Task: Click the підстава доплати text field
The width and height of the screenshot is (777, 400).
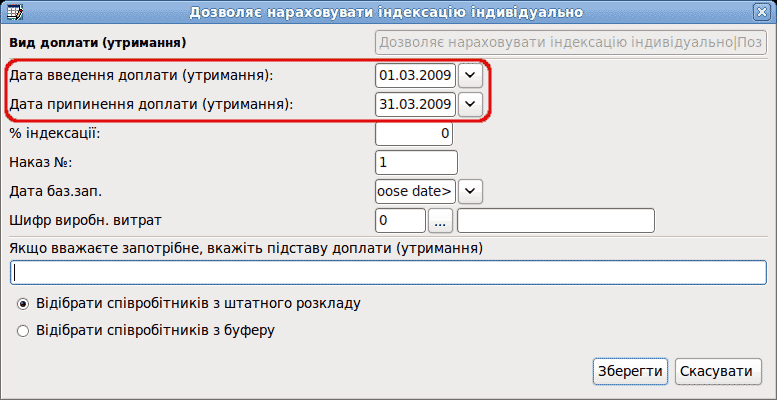Action: click(388, 273)
